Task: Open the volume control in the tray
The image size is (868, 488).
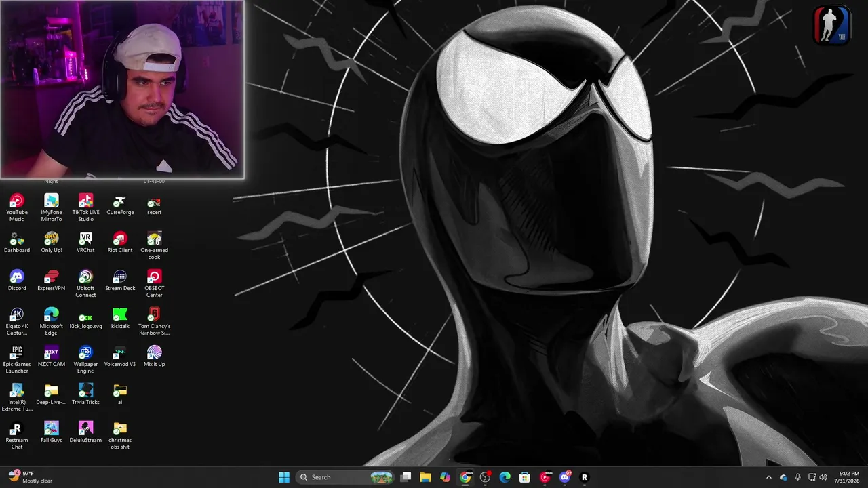Action: point(823,477)
